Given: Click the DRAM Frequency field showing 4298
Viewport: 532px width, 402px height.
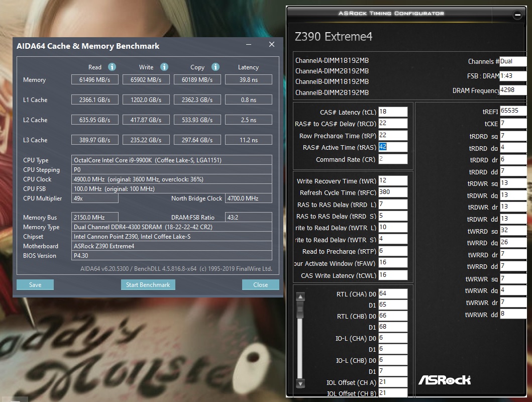Looking at the screenshot, I should [x=513, y=90].
